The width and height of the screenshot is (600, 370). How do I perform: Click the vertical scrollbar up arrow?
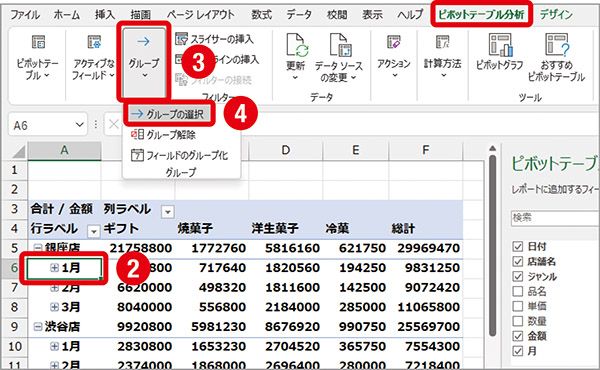coord(492,149)
